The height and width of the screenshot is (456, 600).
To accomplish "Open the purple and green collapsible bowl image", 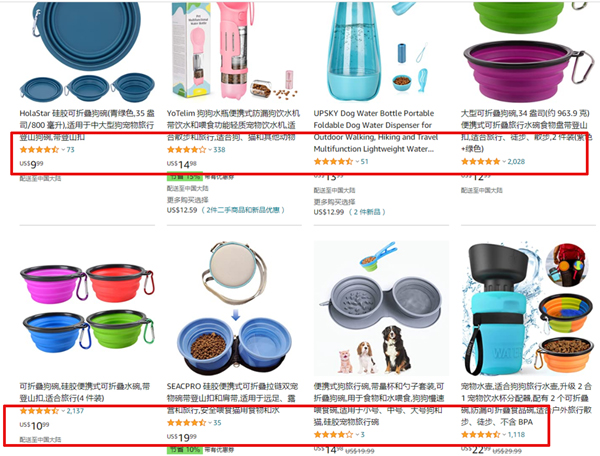I will (528, 52).
